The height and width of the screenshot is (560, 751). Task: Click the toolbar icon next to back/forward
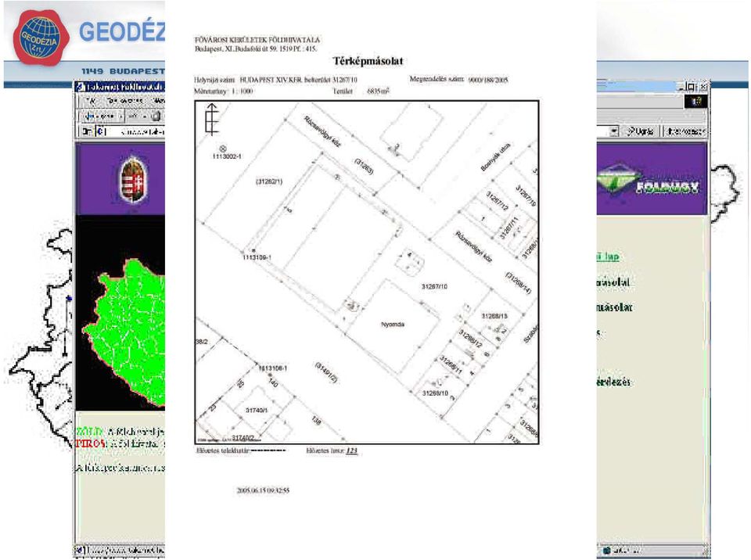[x=156, y=116]
